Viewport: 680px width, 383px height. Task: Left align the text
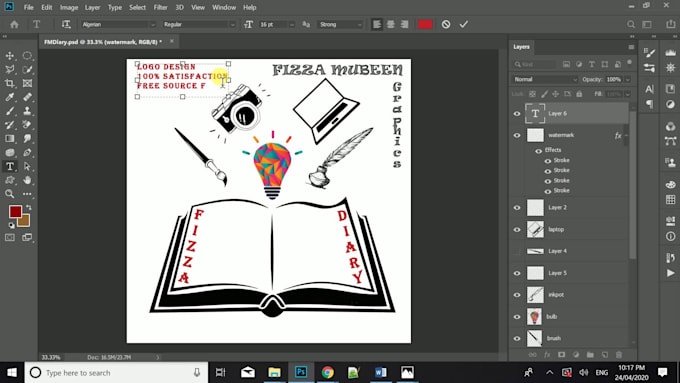point(376,24)
